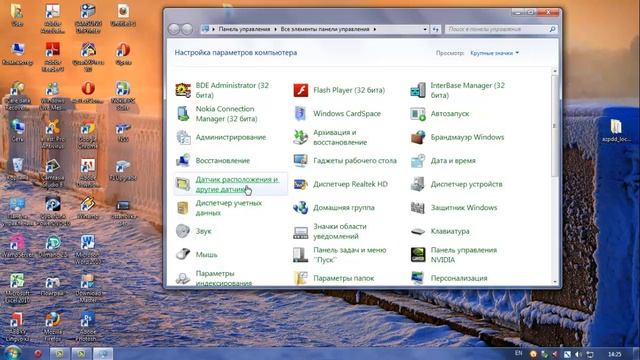Click the search magnifier icon
Image resolution: width=640 pixels, height=360 pixels.
552,29
